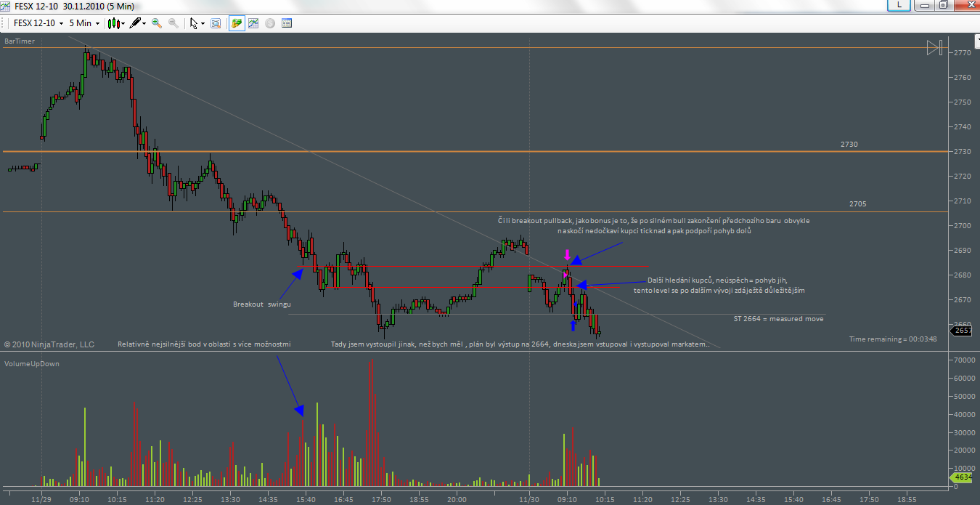Open the chart properties icon

[x=287, y=23]
